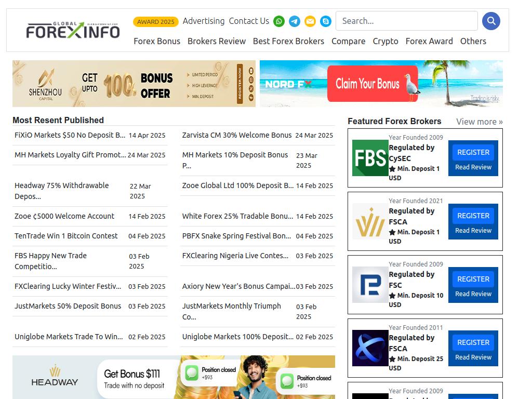
Task: Open the Headway Get Bonus $111 banner
Action: [x=174, y=377]
